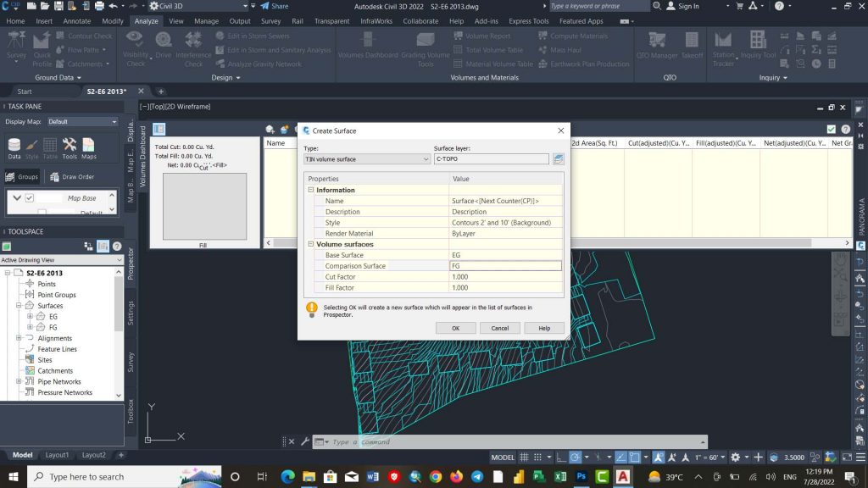Toggle grid display in status bar

tap(524, 457)
